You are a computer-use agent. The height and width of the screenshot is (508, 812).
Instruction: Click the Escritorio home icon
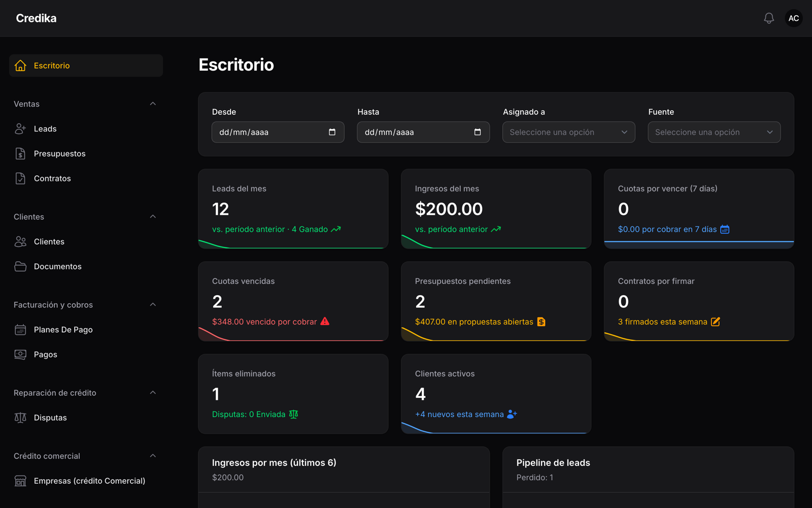[20, 66]
